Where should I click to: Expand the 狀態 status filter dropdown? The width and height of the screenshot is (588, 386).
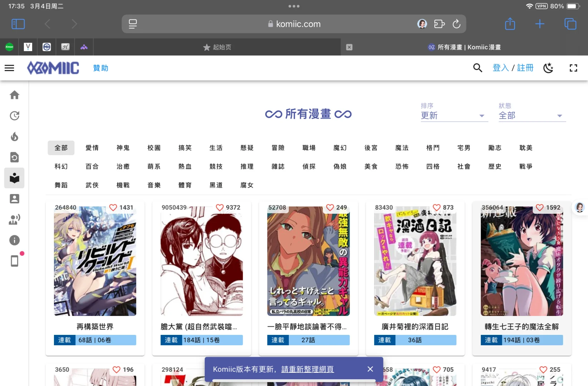tap(532, 115)
